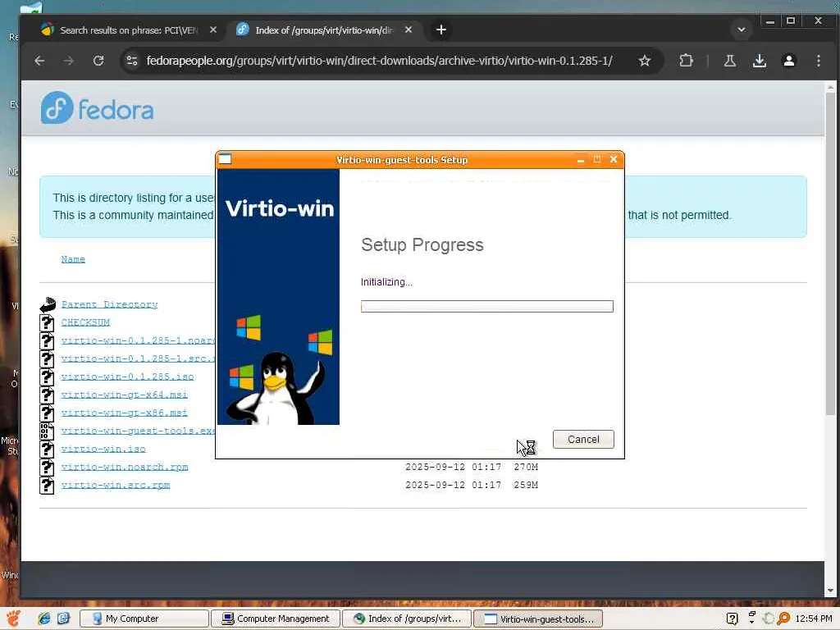Click the file icon beside virtio-win.noarch.rpm
840x630 pixels.
click(x=47, y=467)
